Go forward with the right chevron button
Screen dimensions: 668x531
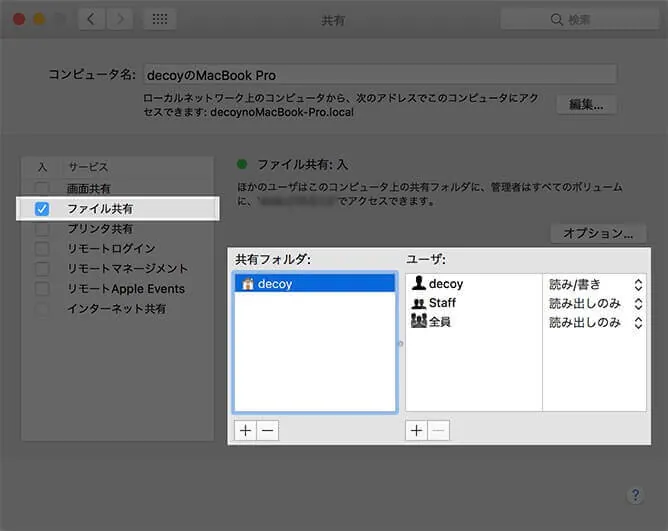point(120,19)
